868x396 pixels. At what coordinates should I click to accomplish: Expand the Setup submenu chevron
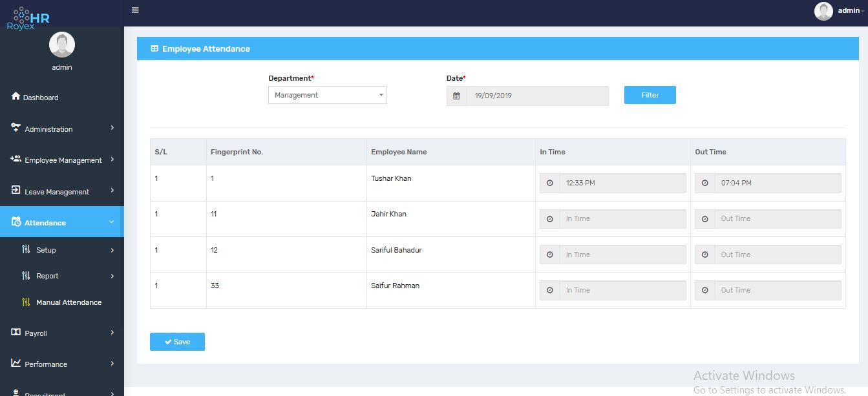click(x=112, y=250)
